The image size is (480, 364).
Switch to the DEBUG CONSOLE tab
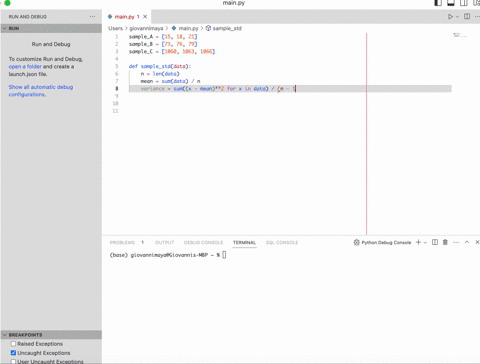(203, 242)
